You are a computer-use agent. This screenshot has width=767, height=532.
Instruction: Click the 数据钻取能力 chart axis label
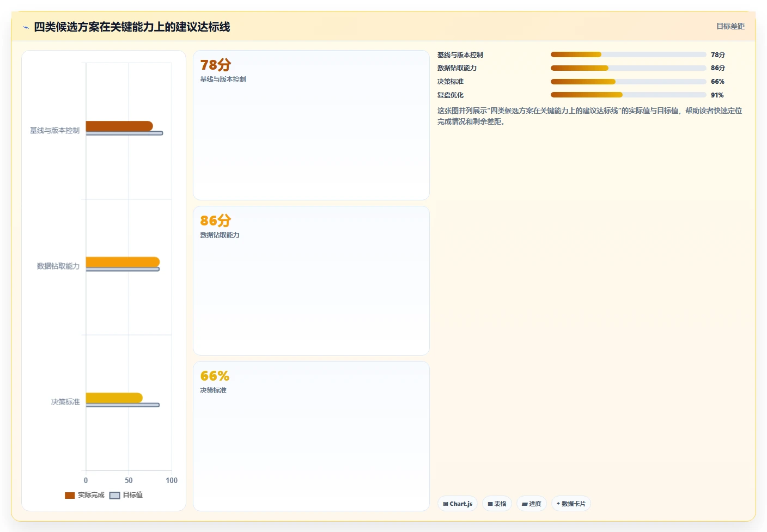pyautogui.click(x=58, y=266)
